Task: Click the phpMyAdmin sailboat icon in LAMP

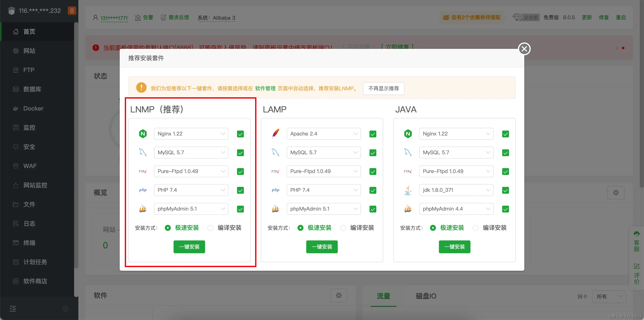Action: pos(275,209)
